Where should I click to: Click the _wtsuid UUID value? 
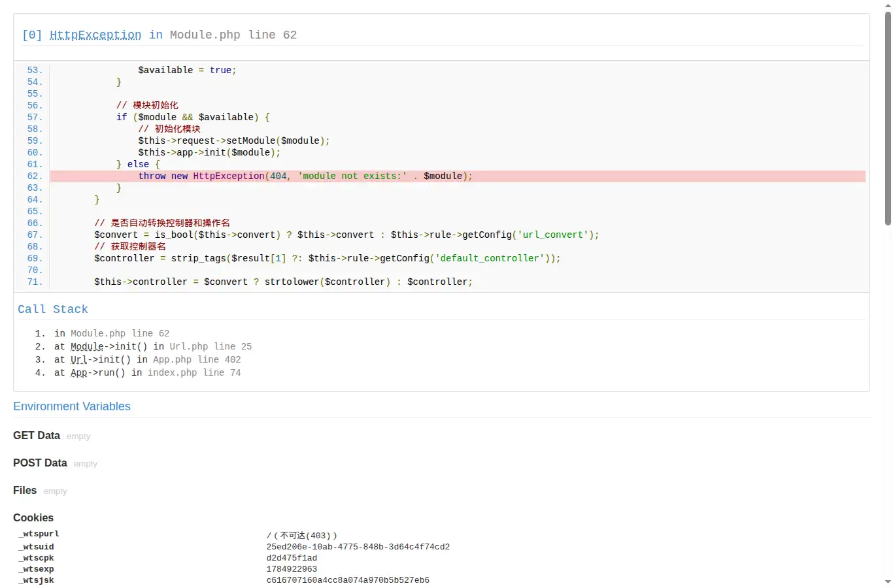click(x=358, y=547)
